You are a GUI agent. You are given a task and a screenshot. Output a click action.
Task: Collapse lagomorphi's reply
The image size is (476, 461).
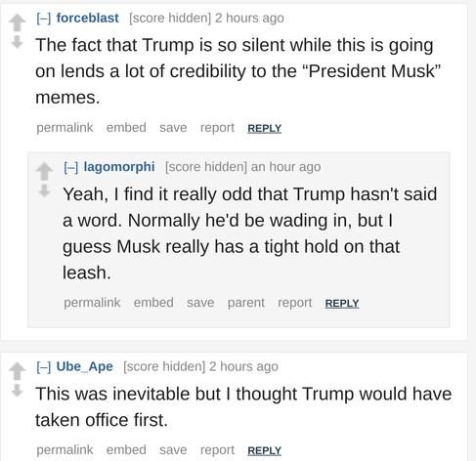tap(71, 167)
